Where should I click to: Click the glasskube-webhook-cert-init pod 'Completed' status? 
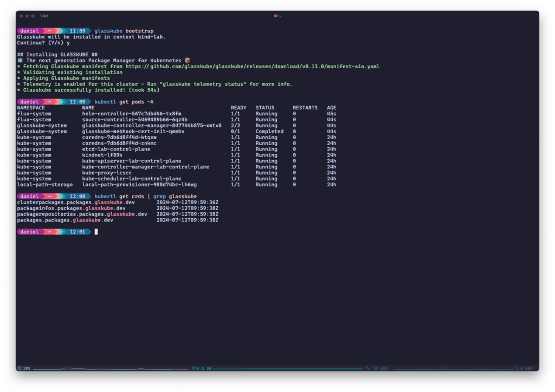point(269,132)
